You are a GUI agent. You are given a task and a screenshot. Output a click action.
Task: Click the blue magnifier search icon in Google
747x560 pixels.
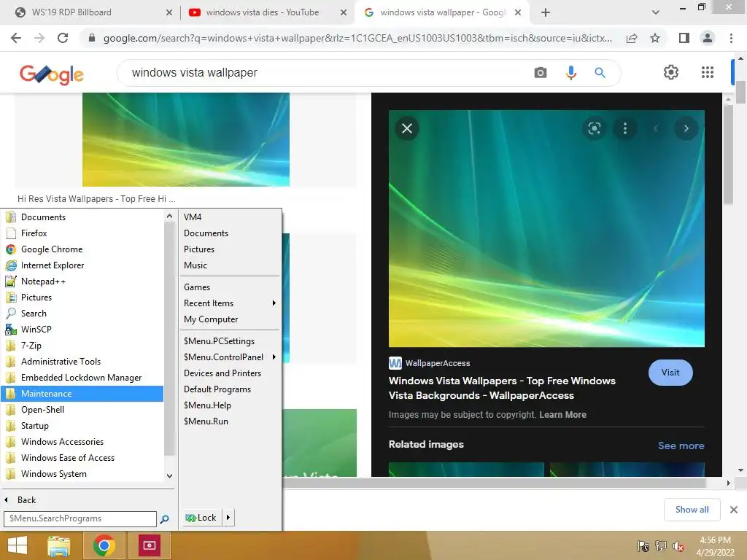(600, 72)
